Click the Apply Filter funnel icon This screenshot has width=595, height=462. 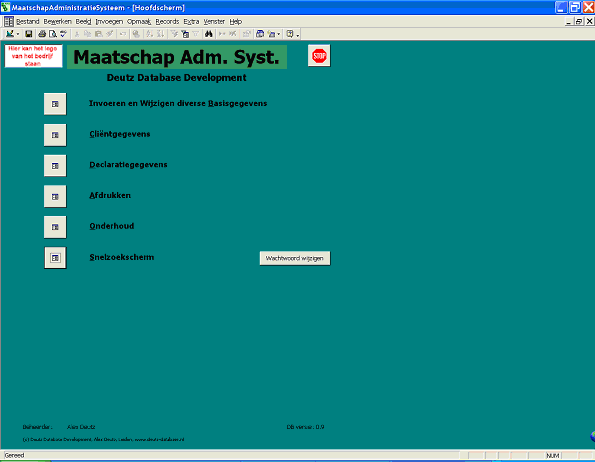(x=196, y=34)
